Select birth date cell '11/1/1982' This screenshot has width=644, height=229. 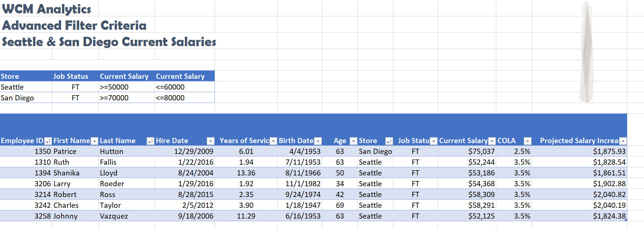(300, 184)
